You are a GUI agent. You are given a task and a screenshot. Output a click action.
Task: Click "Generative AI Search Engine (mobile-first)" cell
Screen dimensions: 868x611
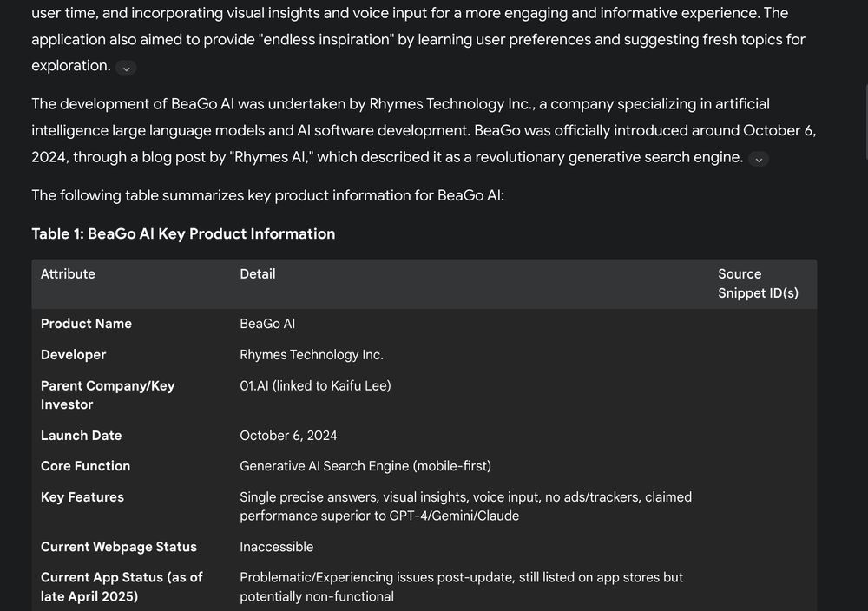coord(365,466)
